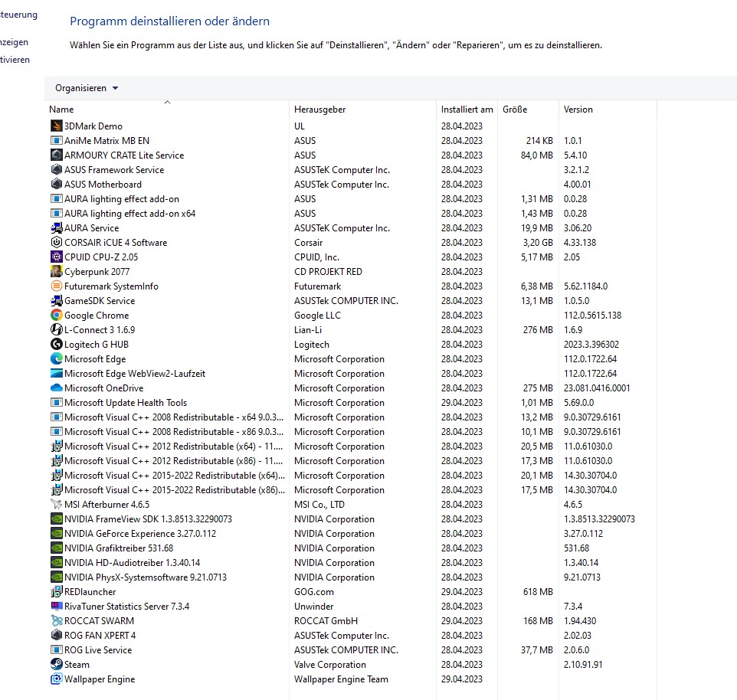Click the CPUID CPU-Z 2.05 icon
737x700 pixels.
[57, 257]
